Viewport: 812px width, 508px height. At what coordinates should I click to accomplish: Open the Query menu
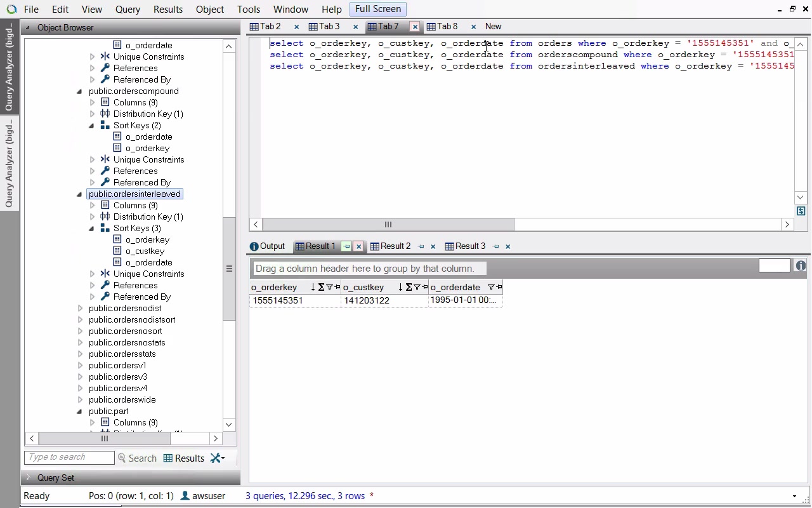coord(128,10)
